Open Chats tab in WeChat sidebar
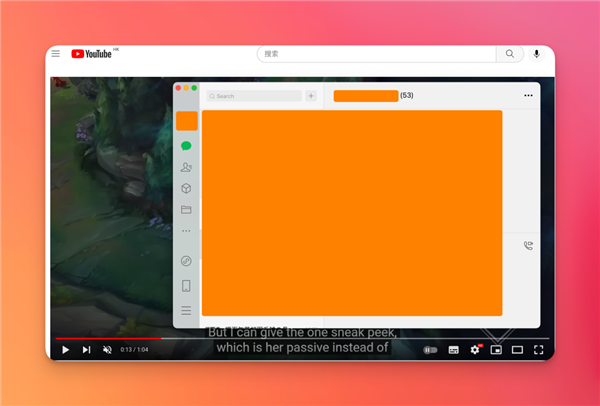This screenshot has height=406, width=600. tap(186, 146)
